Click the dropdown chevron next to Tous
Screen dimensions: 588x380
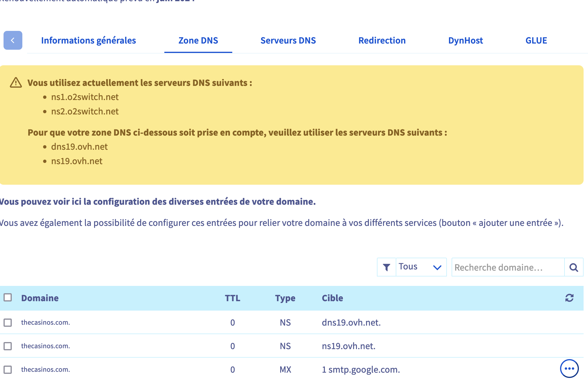(x=437, y=267)
